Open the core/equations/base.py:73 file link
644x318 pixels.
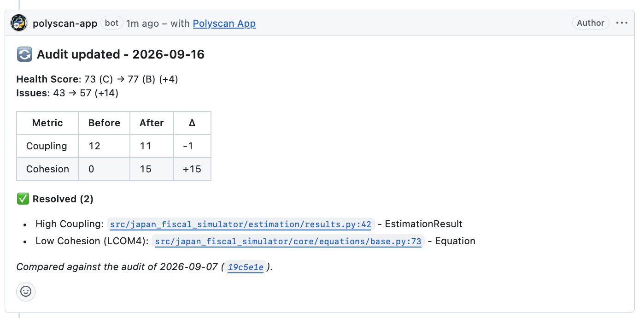coord(288,241)
